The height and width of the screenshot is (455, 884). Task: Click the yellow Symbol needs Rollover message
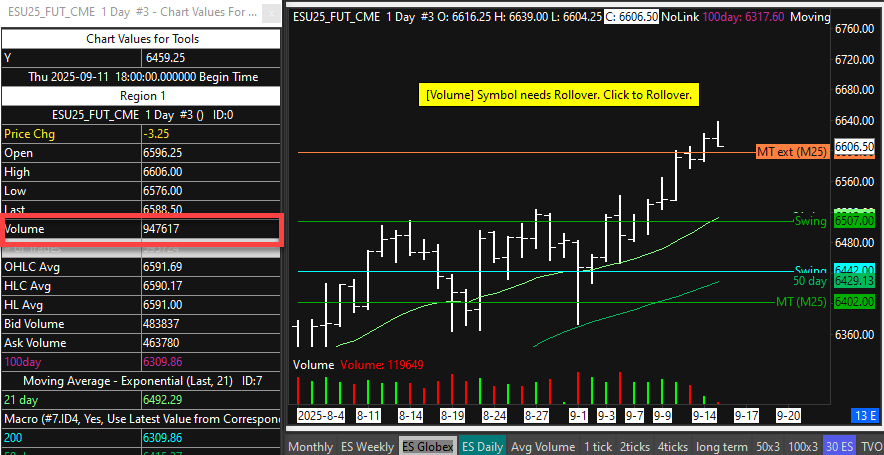pyautogui.click(x=559, y=95)
